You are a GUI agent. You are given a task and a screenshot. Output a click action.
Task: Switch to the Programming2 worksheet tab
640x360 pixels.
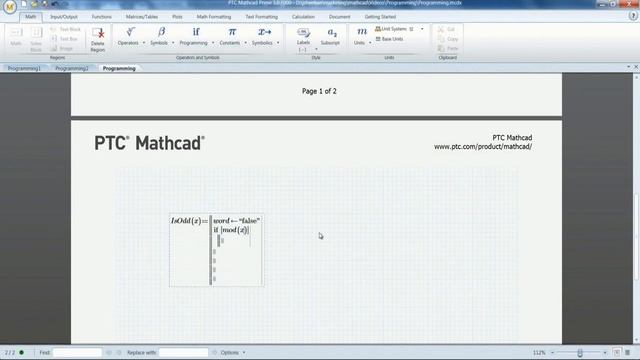coord(72,68)
